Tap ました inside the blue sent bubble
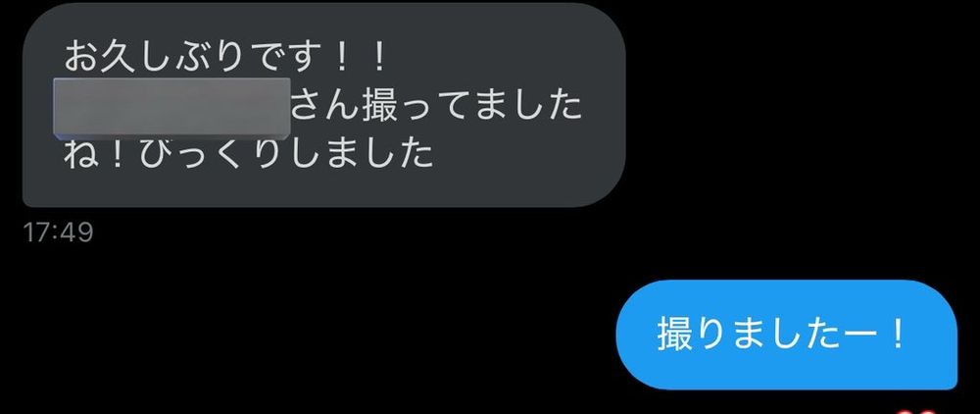 (781, 335)
